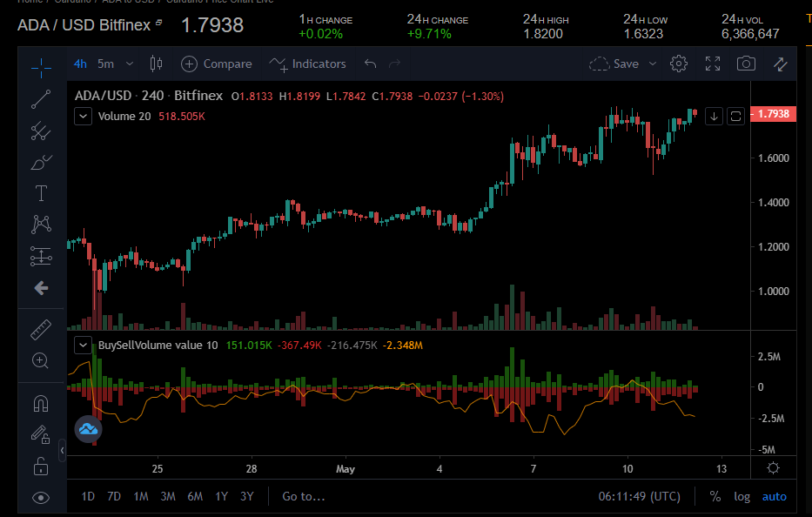Set range to 1D

(x=88, y=496)
